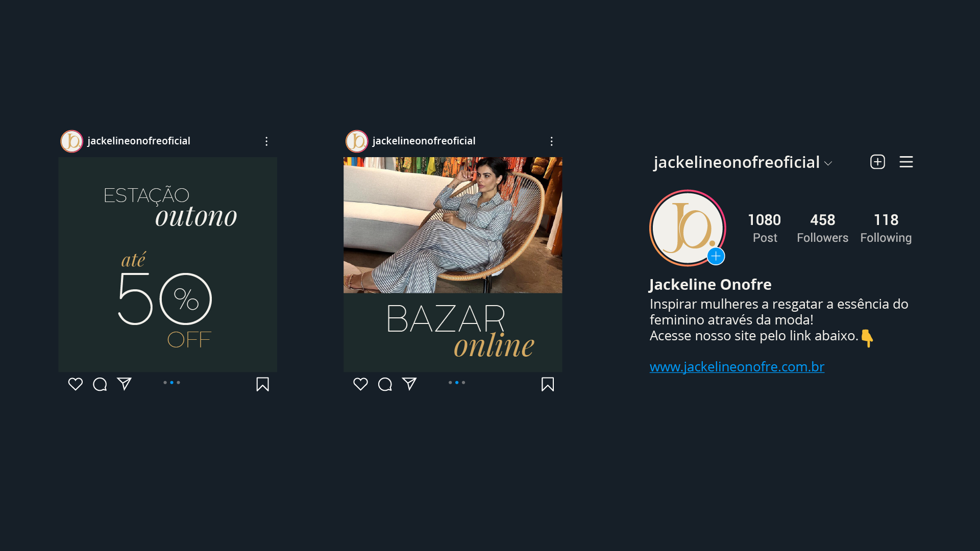The width and height of the screenshot is (980, 551).
Task: Click jackelineonofreoficial username above Bazar post
Action: pyautogui.click(x=424, y=141)
